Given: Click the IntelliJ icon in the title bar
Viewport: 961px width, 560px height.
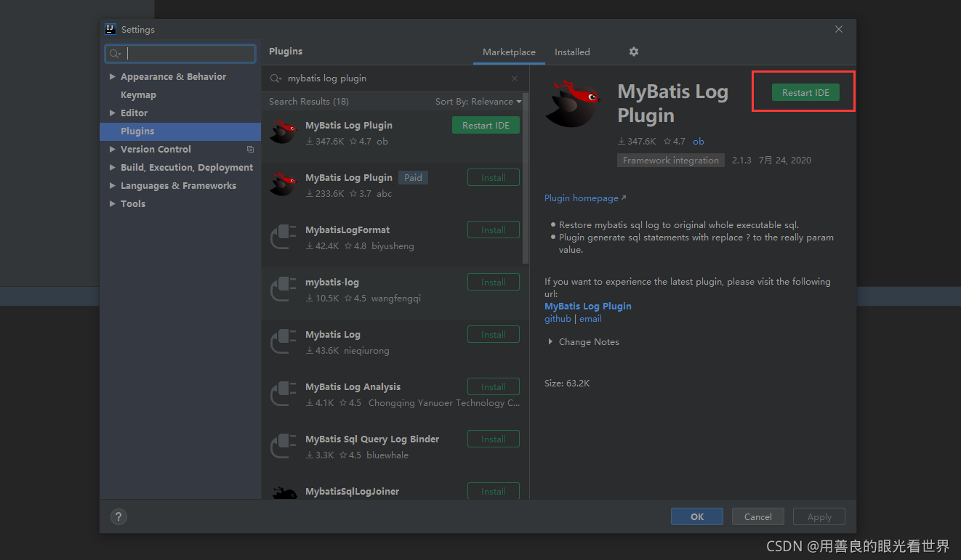Looking at the screenshot, I should tap(110, 29).
